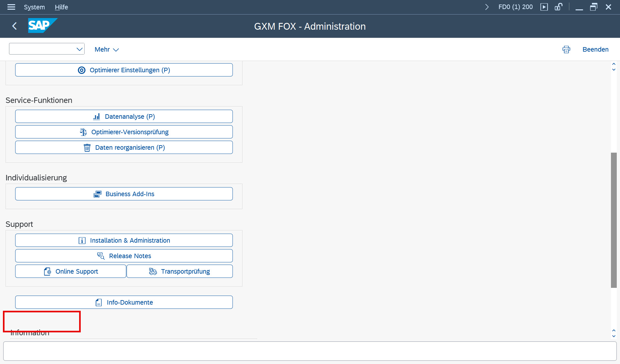Expand the command field dropdown
The width and height of the screenshot is (620, 364).
(79, 49)
